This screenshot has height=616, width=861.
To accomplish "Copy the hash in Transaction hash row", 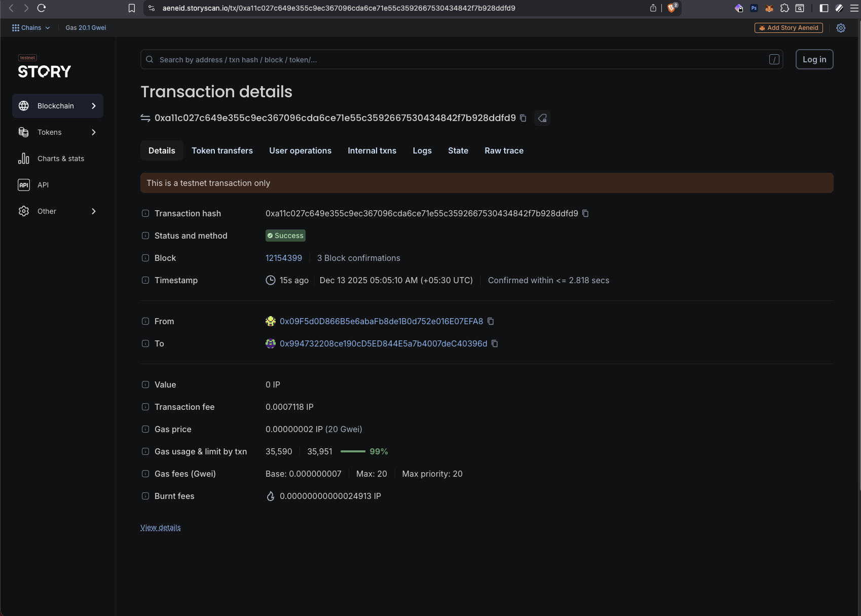I will pyautogui.click(x=585, y=213).
